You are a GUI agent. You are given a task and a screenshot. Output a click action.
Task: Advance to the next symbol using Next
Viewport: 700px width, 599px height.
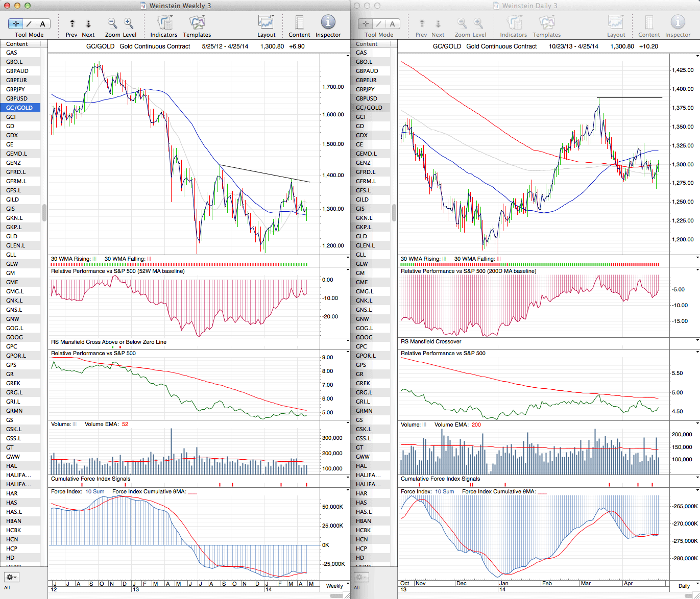click(x=88, y=24)
